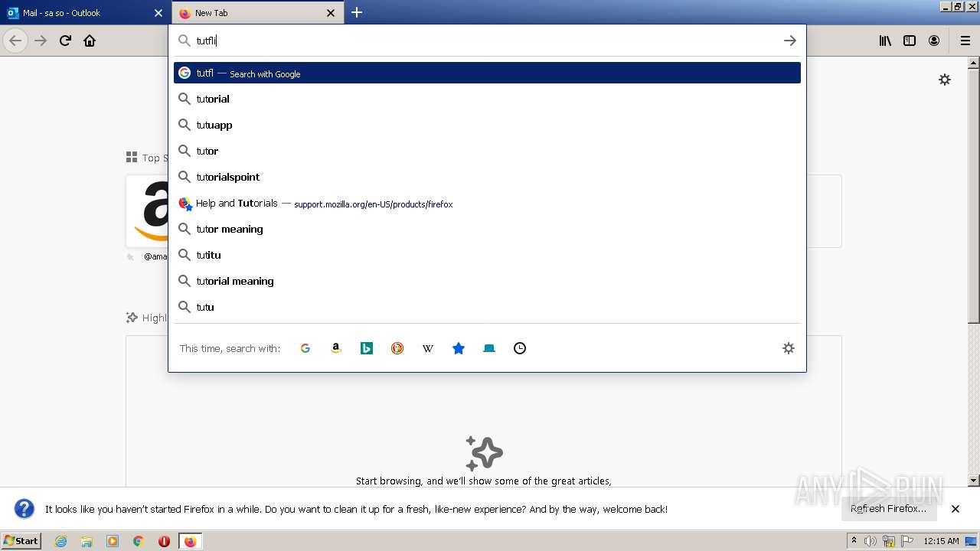Choose the 'tutor meaning' suggestion

point(487,229)
